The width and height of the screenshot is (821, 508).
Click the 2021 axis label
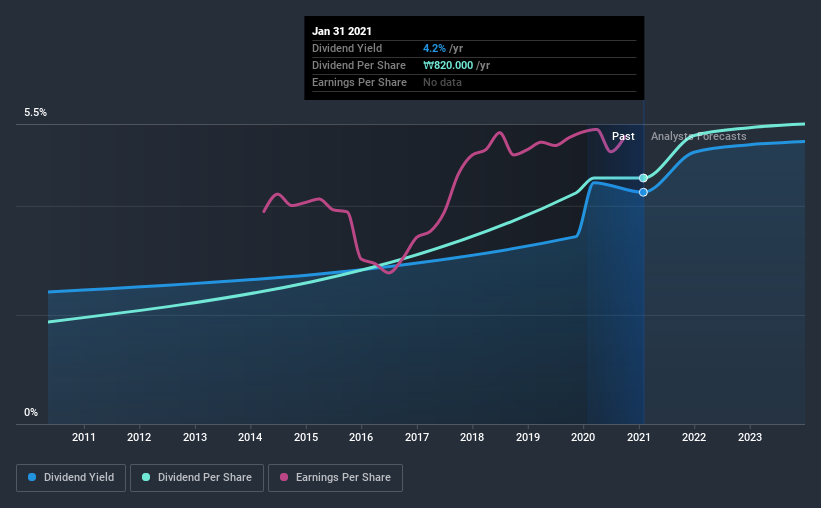[x=639, y=437]
